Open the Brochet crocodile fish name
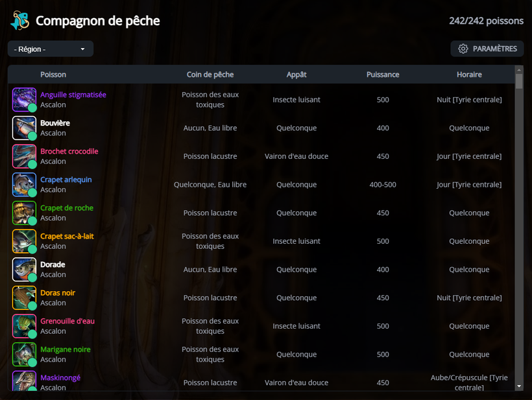This screenshot has width=532, height=400. 69,151
